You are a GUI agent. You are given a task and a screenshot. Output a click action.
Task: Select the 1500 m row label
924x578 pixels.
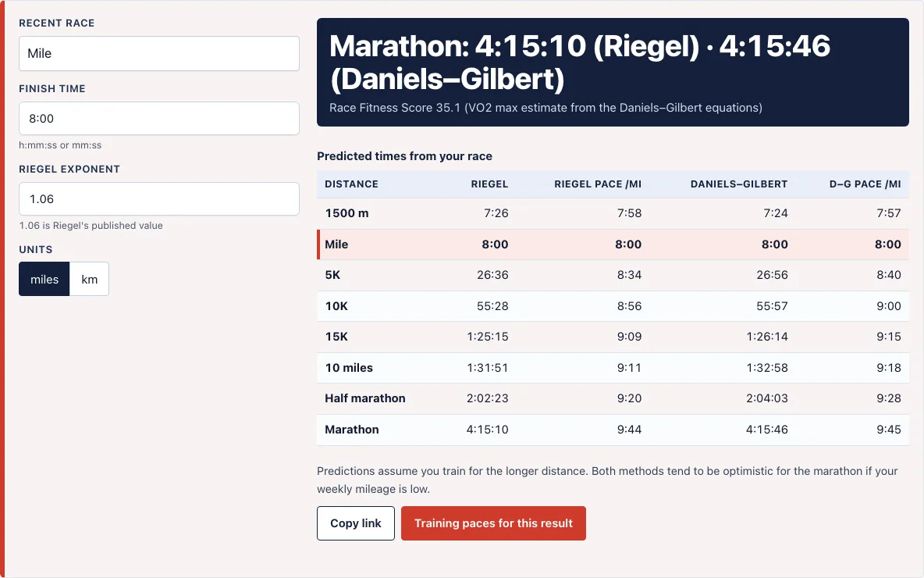[346, 213]
